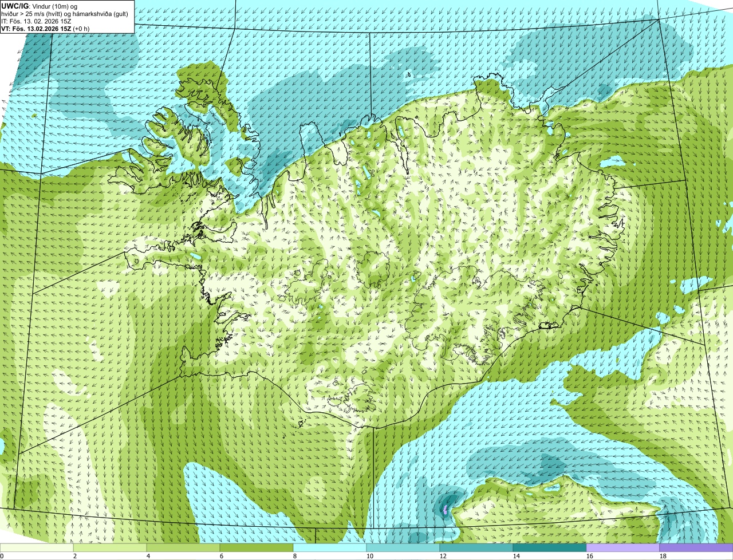Image resolution: width=733 pixels, height=560 pixels.
Task: Click the '14' scale label
Action: [x=517, y=556]
